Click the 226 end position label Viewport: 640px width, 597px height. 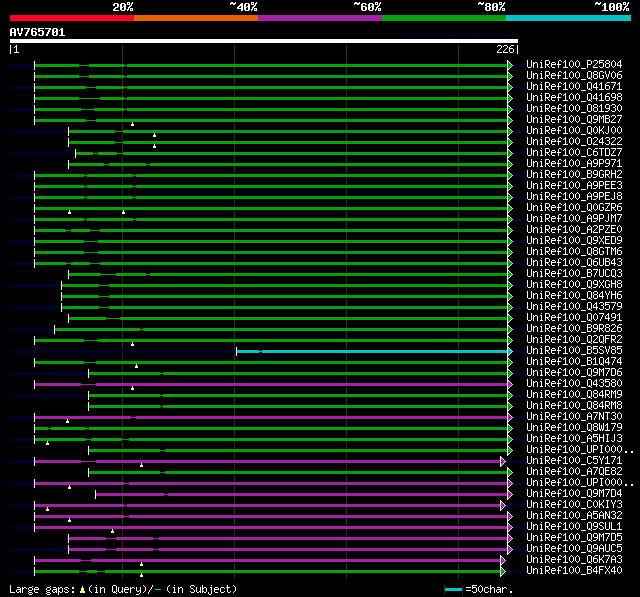[x=505, y=49]
